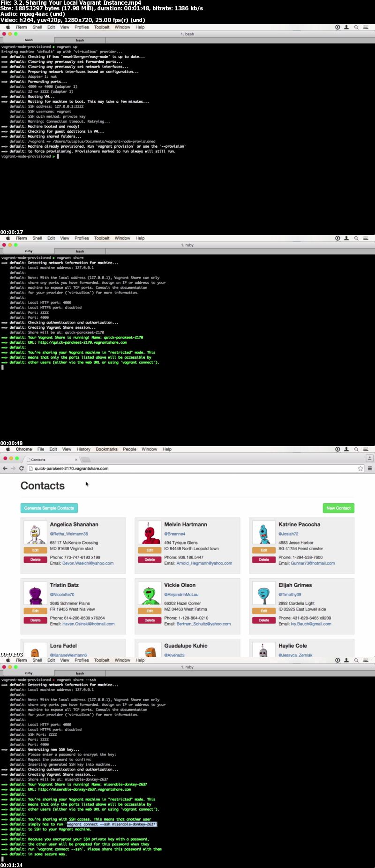The height and width of the screenshot is (868, 375).
Task: Open the File menu in Chrome
Action: [x=41, y=449]
